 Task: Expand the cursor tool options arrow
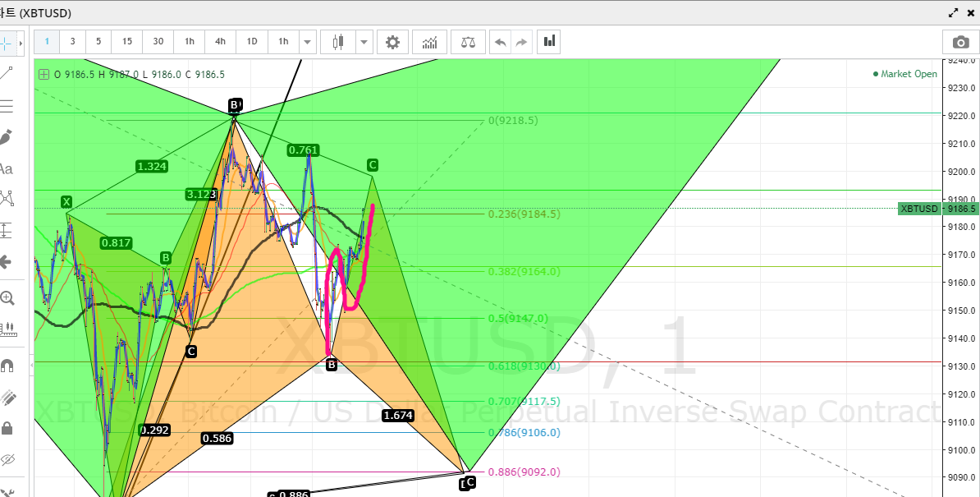click(21, 44)
